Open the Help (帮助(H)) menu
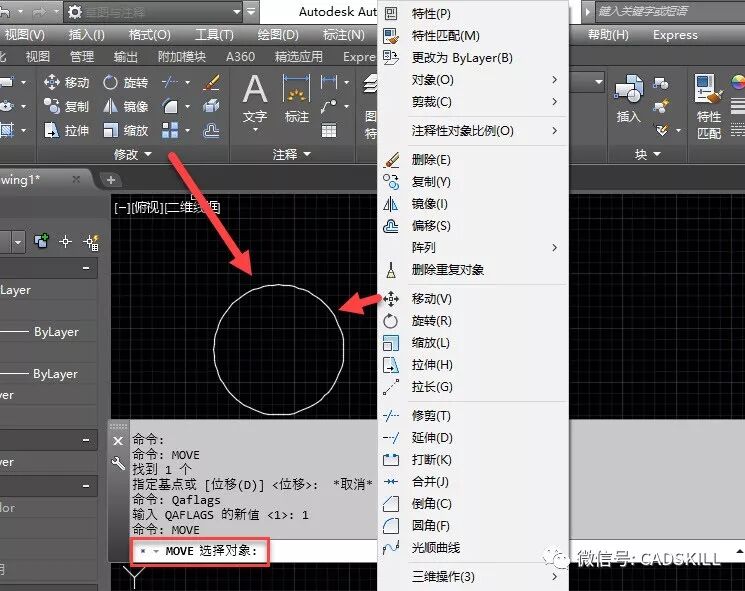Image resolution: width=745 pixels, height=591 pixels. (608, 35)
